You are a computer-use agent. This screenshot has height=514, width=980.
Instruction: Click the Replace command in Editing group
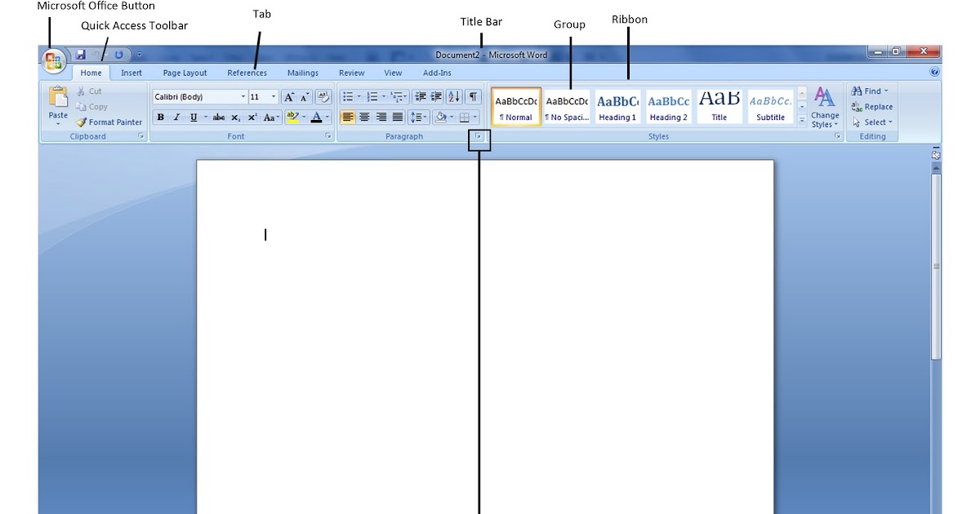click(872, 107)
